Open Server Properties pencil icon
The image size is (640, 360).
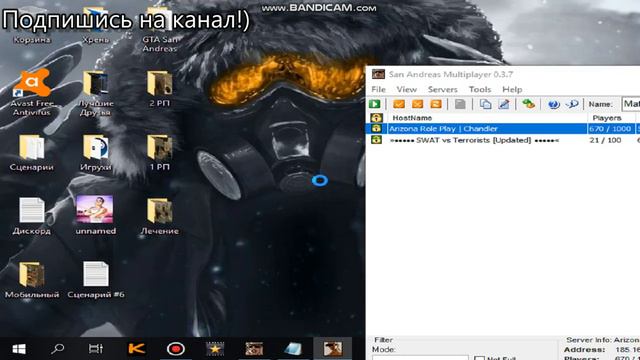pyautogui.click(x=504, y=104)
